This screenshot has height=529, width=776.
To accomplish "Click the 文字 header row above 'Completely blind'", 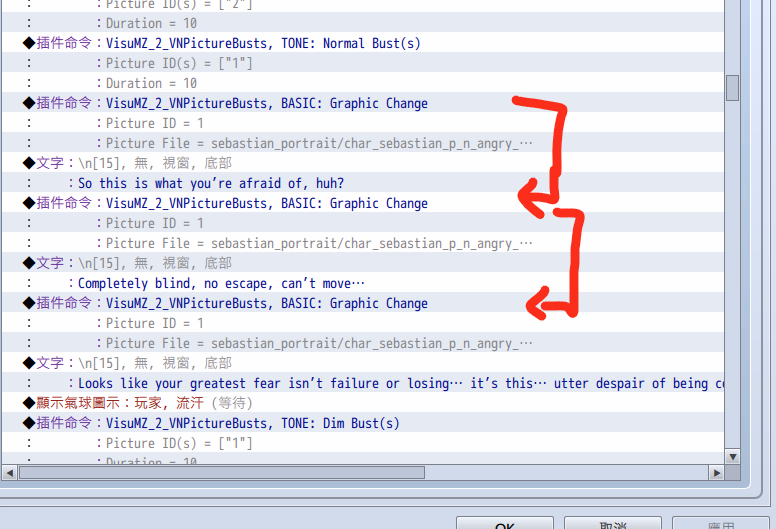I will click(x=127, y=263).
